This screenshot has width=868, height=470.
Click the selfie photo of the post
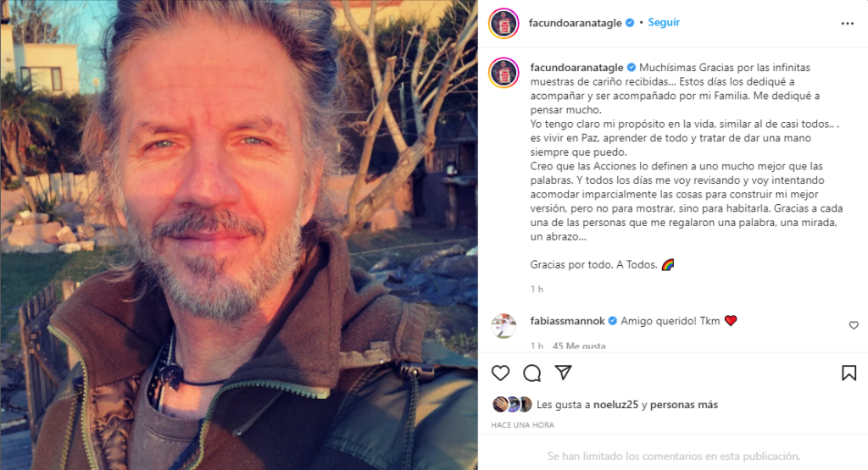238,235
